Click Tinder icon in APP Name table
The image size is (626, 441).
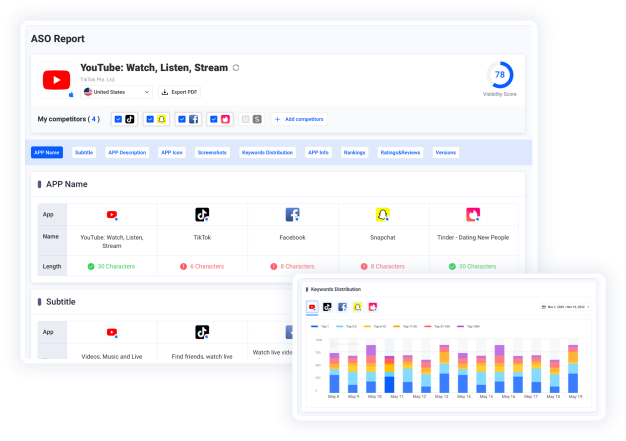coord(473,215)
